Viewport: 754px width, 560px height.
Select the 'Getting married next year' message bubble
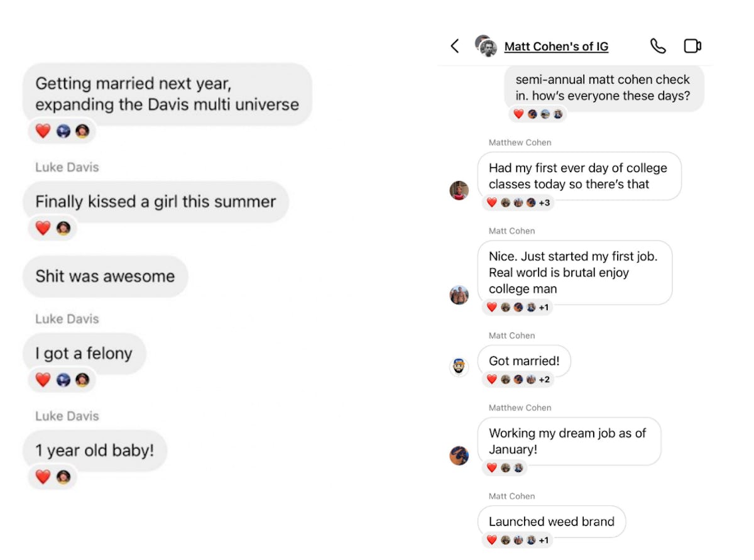(167, 94)
